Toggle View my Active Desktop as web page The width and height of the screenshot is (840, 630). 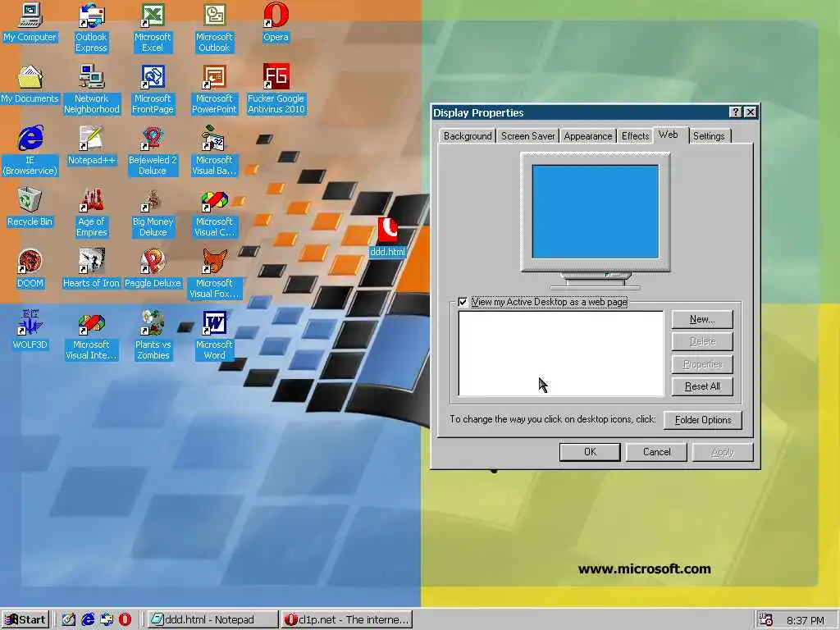click(463, 302)
